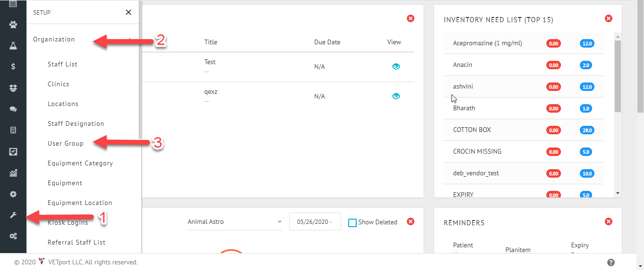The height and width of the screenshot is (270, 644).
Task: Select the Anacin inventory row
Action: [524, 65]
